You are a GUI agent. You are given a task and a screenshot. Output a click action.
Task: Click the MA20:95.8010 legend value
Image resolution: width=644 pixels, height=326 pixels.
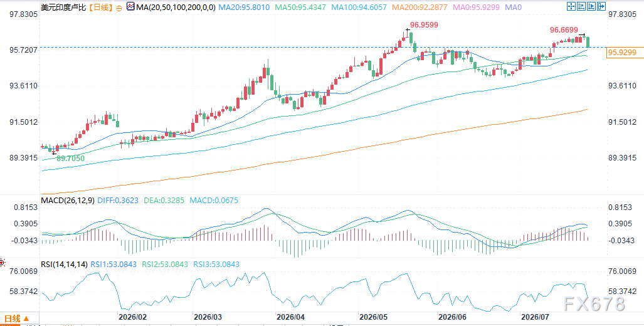(245, 8)
